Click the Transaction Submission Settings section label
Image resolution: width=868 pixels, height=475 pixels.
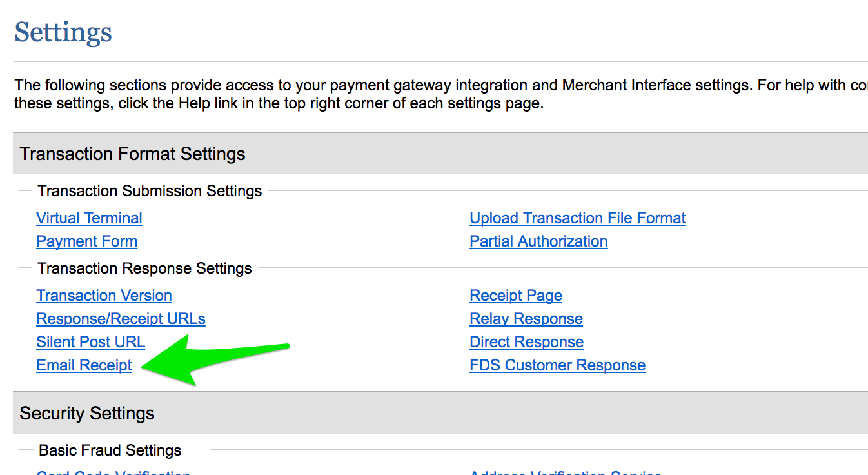click(150, 190)
